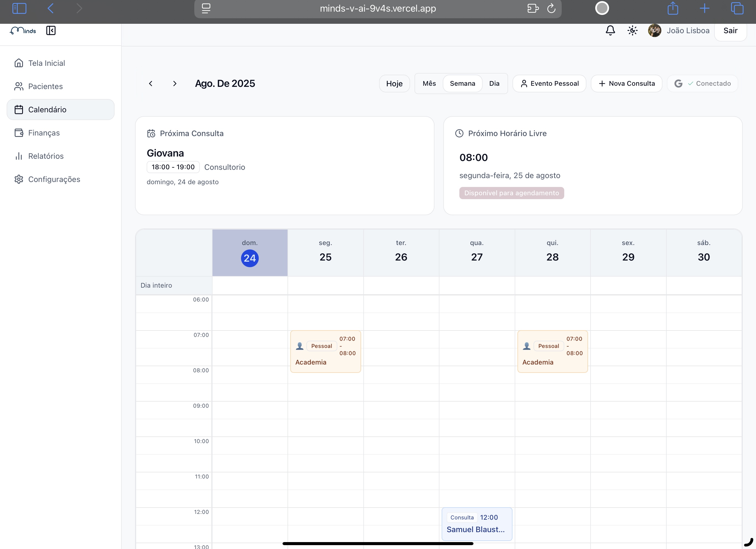Create a Nova Consulta

click(x=626, y=84)
